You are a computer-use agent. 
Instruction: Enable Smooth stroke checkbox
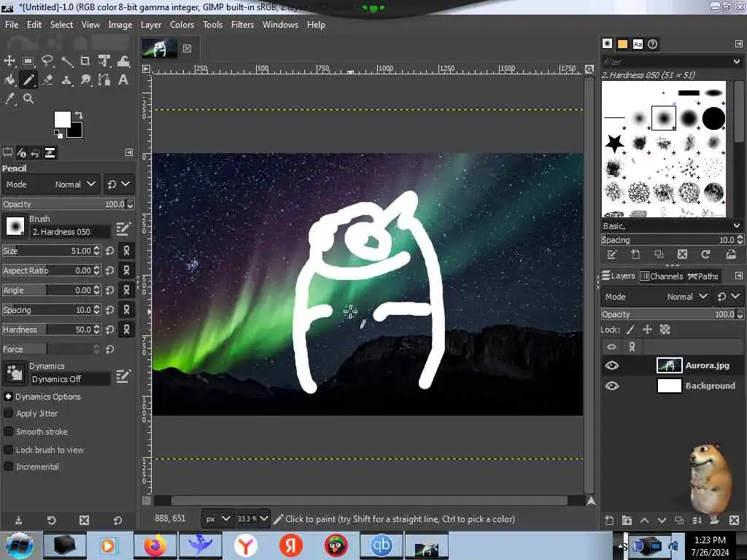[9, 432]
